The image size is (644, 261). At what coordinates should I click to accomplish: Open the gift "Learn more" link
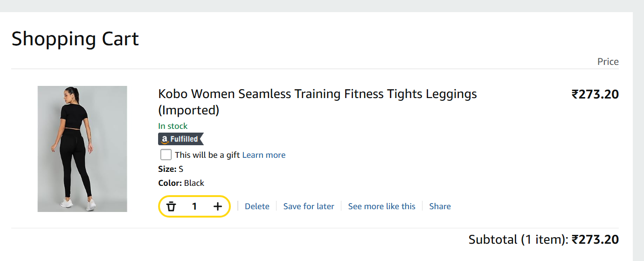(x=264, y=155)
